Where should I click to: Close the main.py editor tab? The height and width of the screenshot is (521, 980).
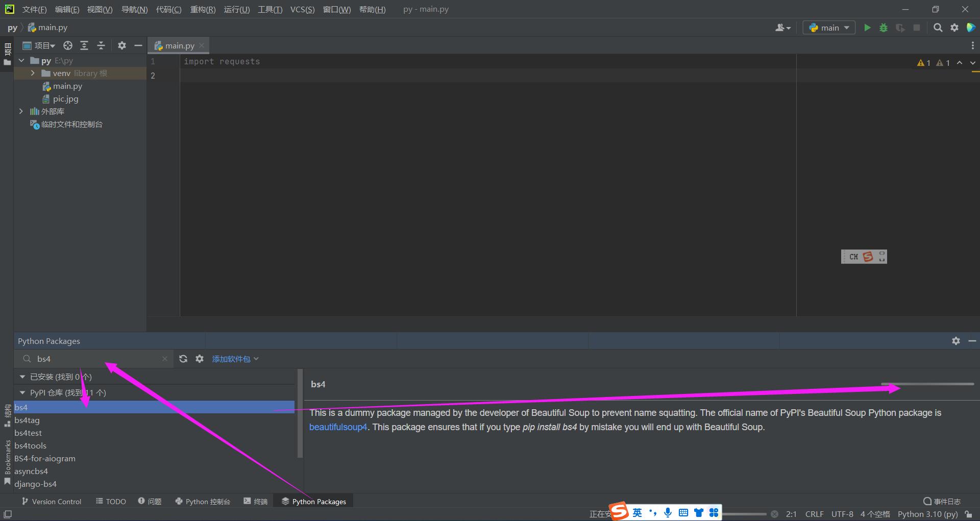coord(202,45)
